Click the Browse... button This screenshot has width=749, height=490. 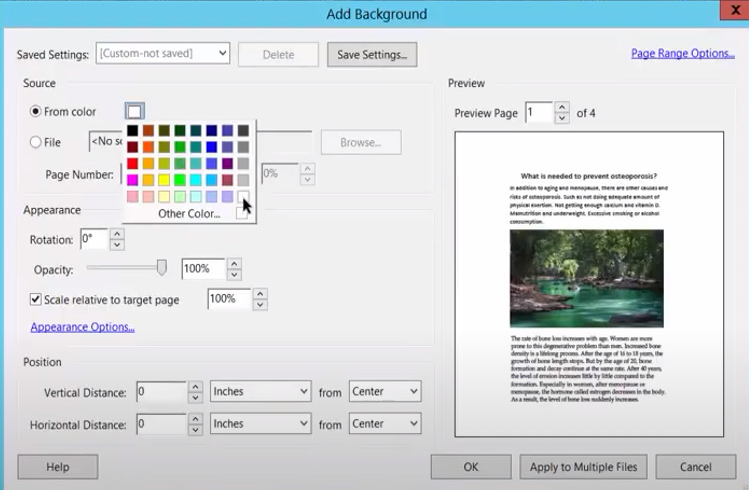coord(361,142)
